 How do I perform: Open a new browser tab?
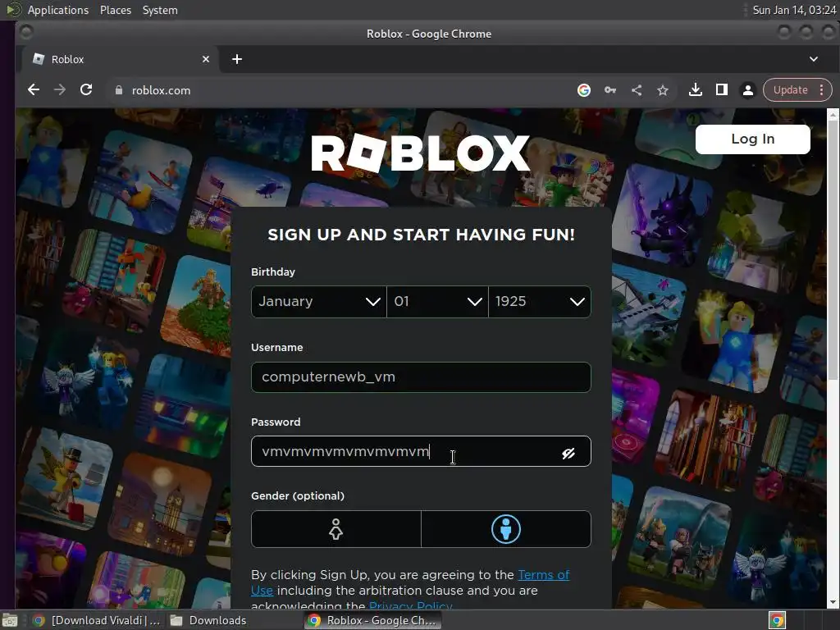(237, 59)
